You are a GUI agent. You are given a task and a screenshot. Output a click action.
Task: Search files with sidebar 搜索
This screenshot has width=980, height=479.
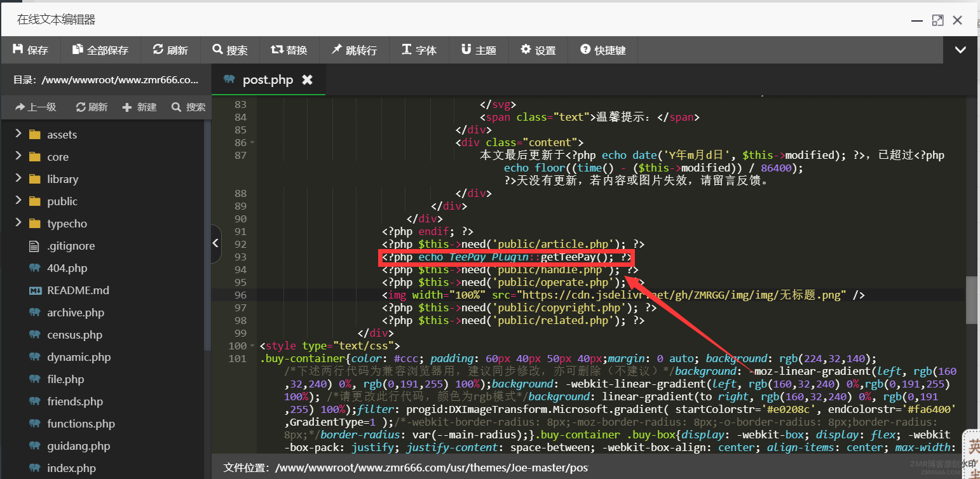pos(189,107)
